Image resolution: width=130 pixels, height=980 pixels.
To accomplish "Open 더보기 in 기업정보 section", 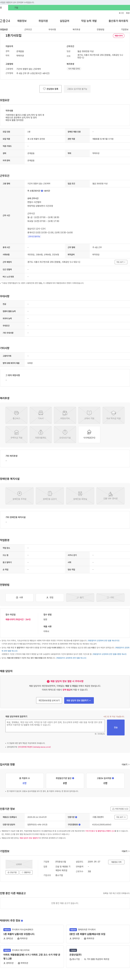I will point(125,851).
